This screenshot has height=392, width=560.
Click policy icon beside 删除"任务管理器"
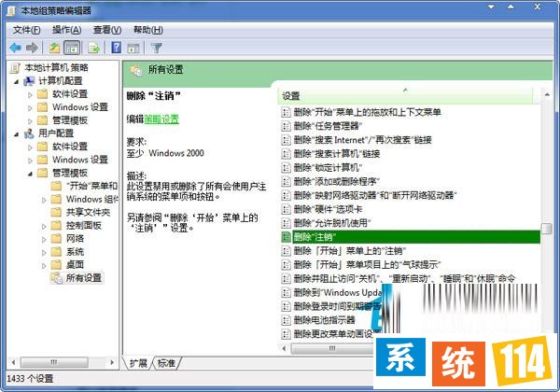point(286,126)
